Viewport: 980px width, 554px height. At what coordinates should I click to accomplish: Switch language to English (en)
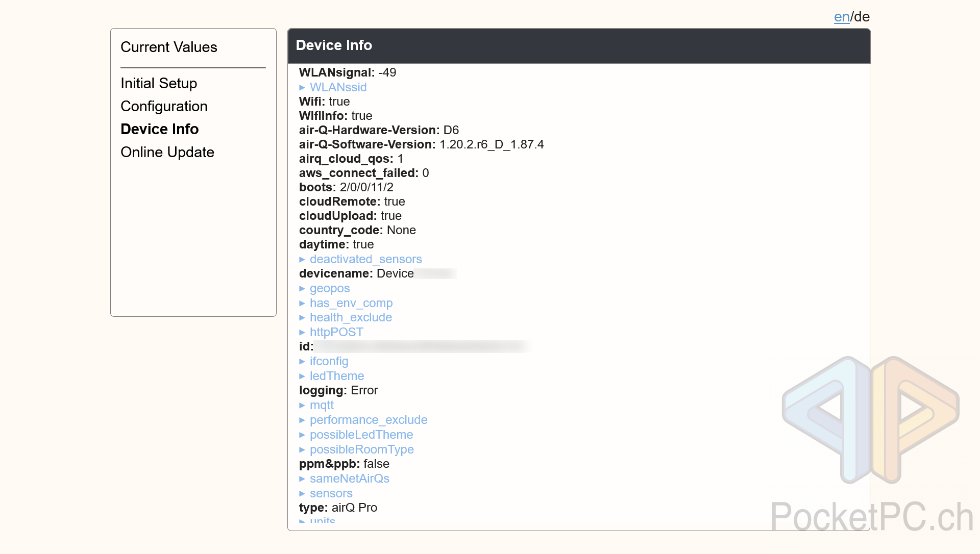point(842,17)
